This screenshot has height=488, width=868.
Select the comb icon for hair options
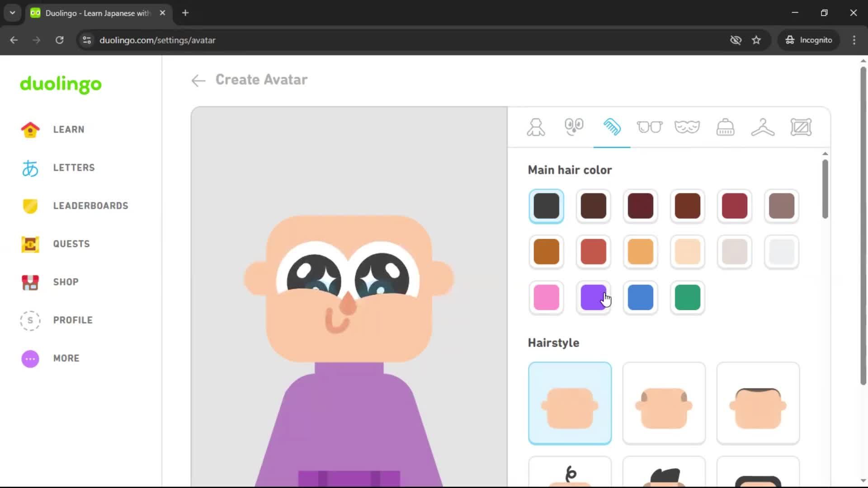coord(612,127)
